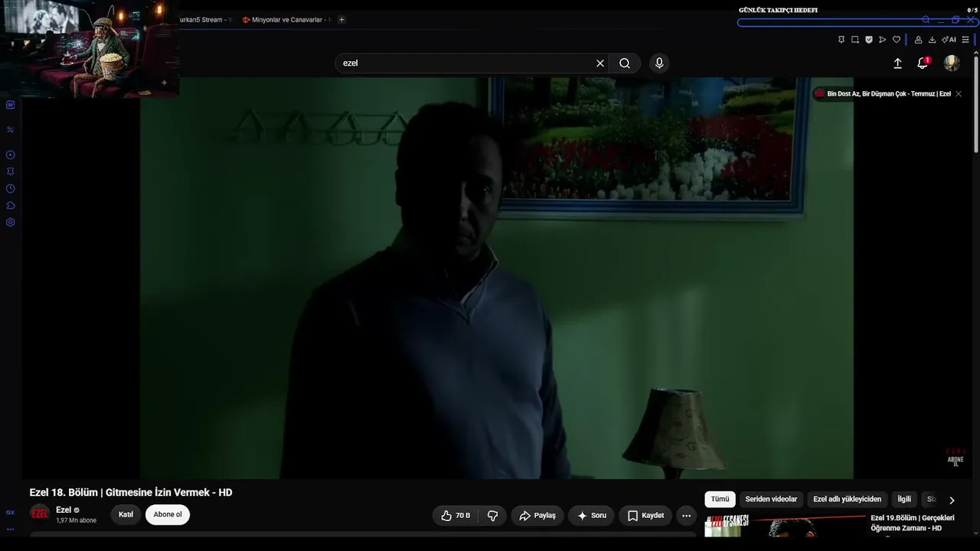This screenshot has height=551, width=980.
Task: Click the Ezel 18. Bölüm video title
Action: click(x=131, y=493)
